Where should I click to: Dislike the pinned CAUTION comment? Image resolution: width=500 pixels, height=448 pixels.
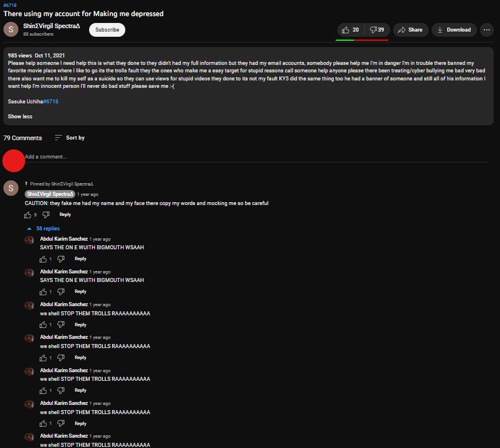click(x=47, y=215)
